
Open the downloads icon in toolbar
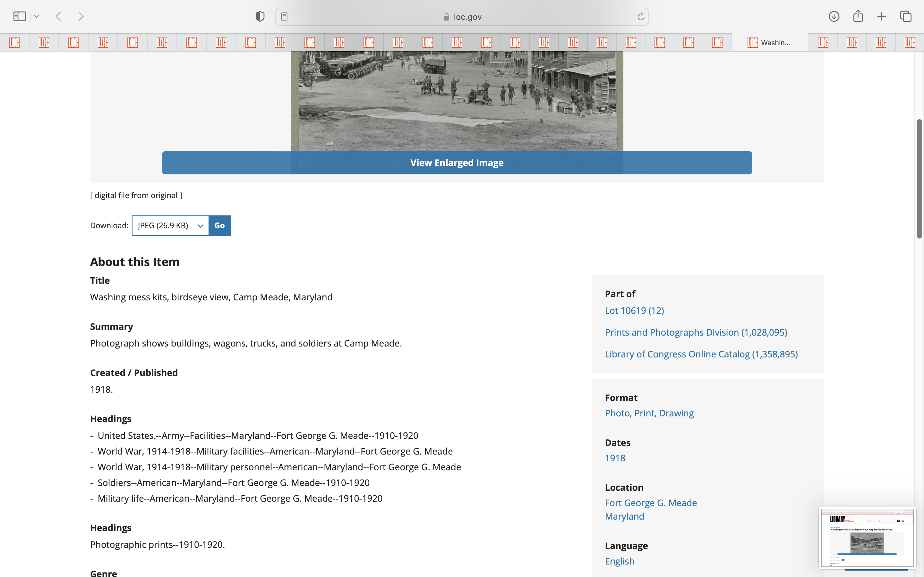click(x=834, y=16)
